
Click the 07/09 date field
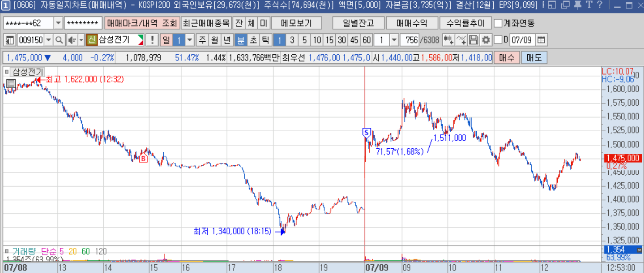pyautogui.click(x=522, y=40)
